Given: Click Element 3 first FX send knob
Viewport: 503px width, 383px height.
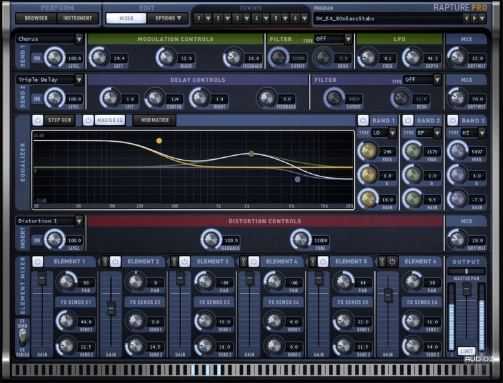Looking at the screenshot, I should click(205, 321).
